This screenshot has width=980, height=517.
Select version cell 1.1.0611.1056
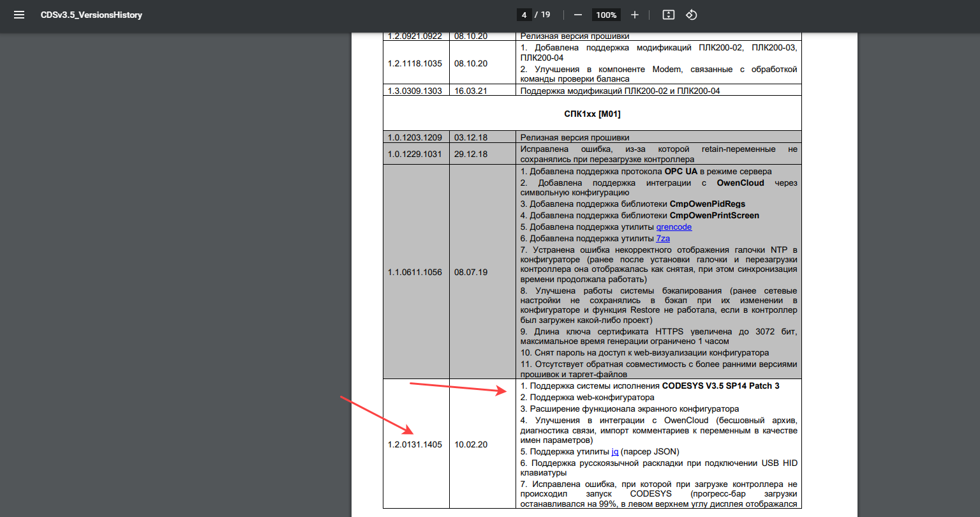point(415,272)
